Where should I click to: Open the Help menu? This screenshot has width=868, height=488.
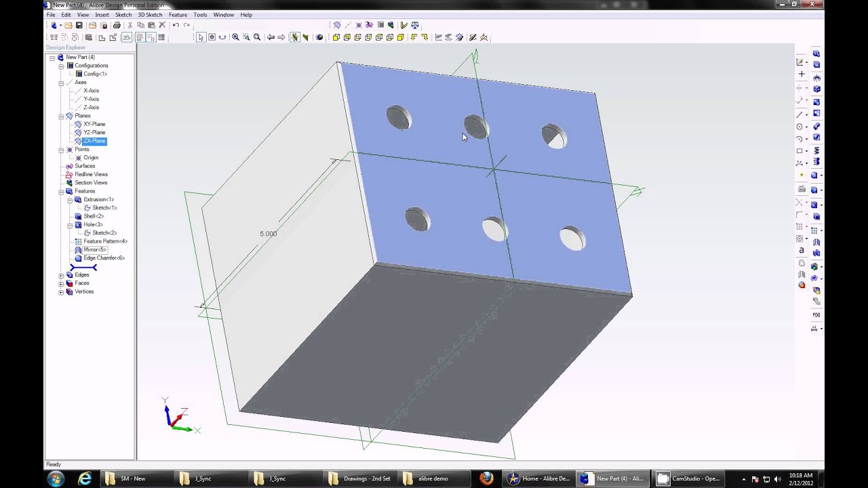coord(246,14)
